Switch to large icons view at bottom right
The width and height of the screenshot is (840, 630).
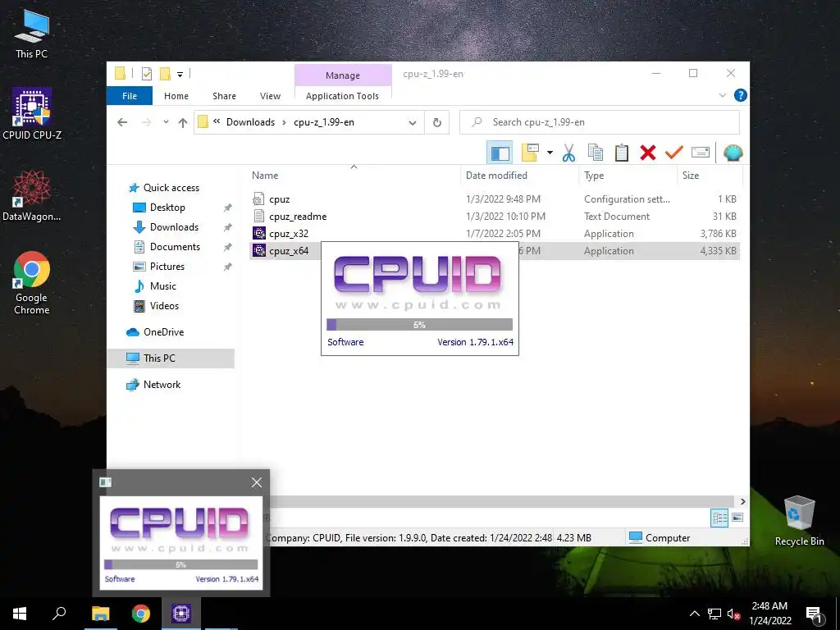pos(737,518)
